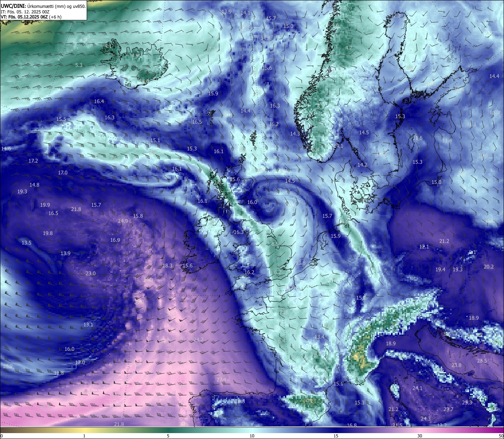Click the map value "13.5"
This screenshot has width=504, height=439.
tap(26, 243)
